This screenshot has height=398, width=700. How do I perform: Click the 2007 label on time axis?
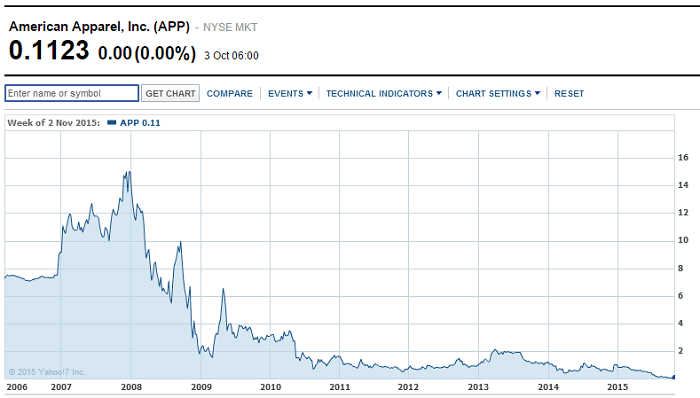click(61, 387)
